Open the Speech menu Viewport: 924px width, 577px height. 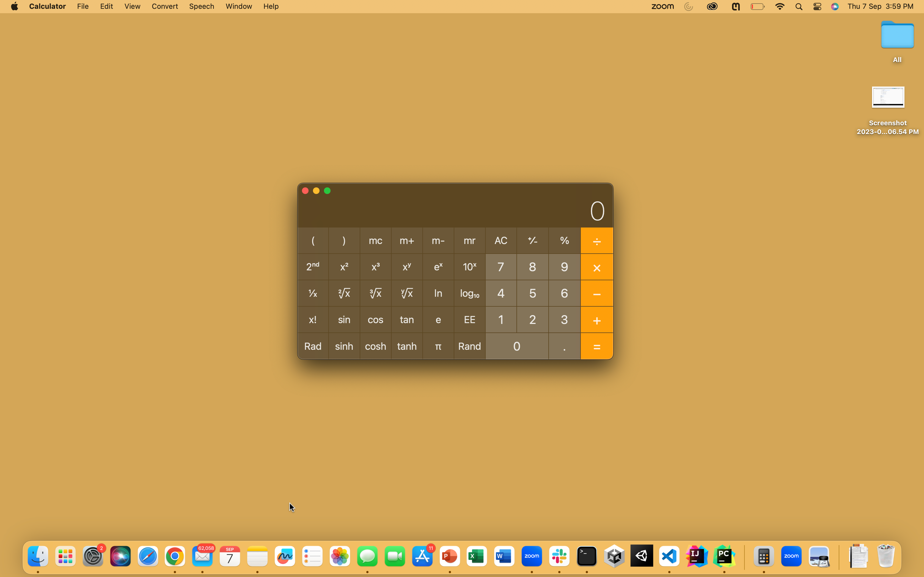[201, 7]
